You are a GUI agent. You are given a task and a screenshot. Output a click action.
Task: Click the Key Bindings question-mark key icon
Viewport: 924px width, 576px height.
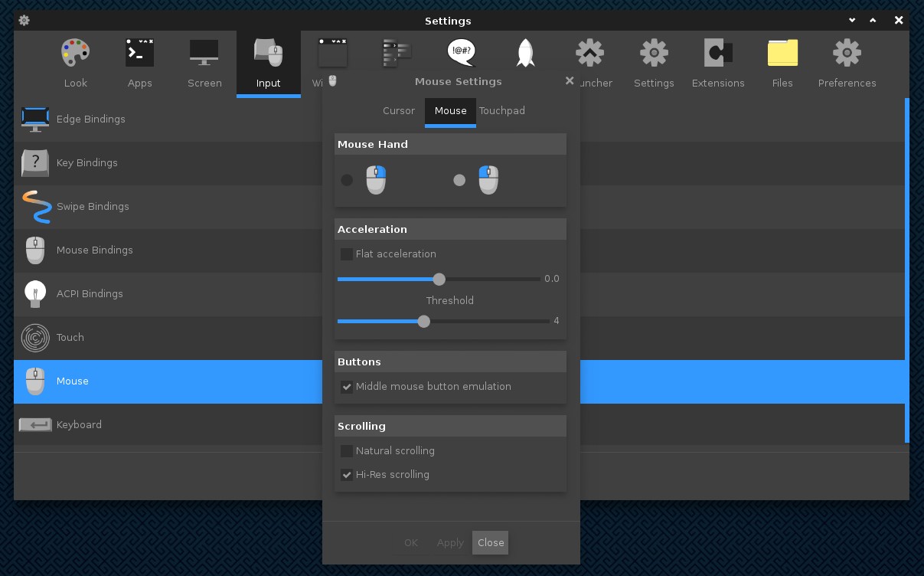click(x=35, y=163)
